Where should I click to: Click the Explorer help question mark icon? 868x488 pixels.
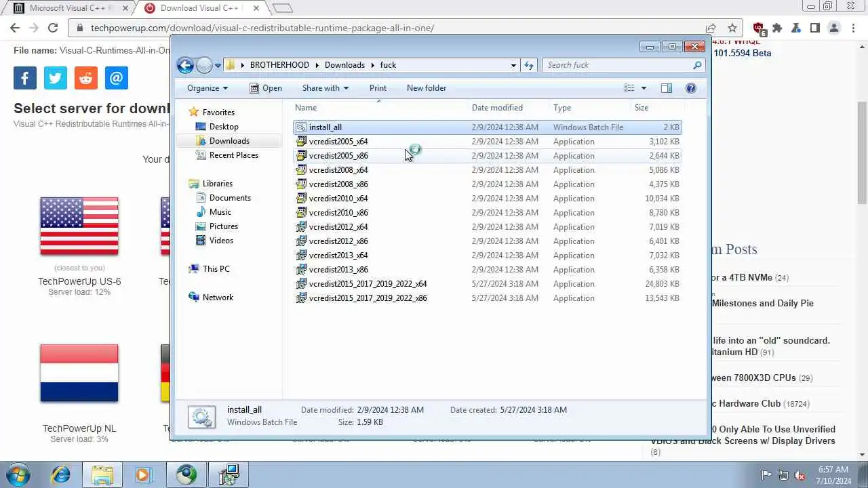(x=690, y=88)
